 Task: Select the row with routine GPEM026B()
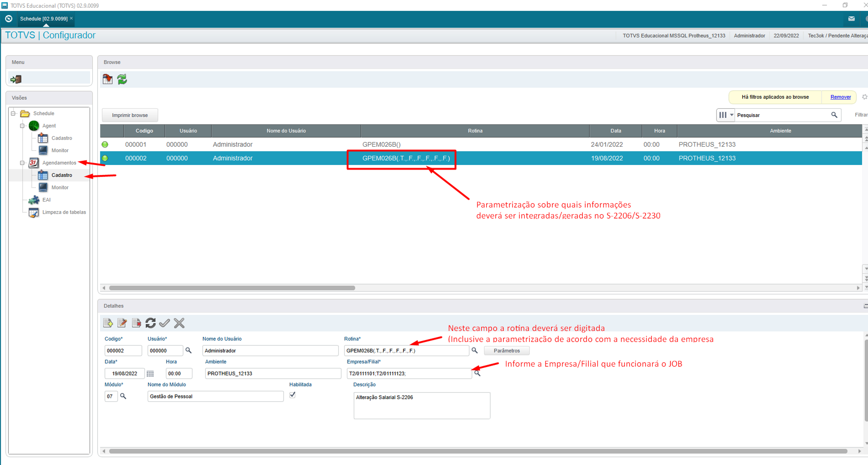coord(481,145)
